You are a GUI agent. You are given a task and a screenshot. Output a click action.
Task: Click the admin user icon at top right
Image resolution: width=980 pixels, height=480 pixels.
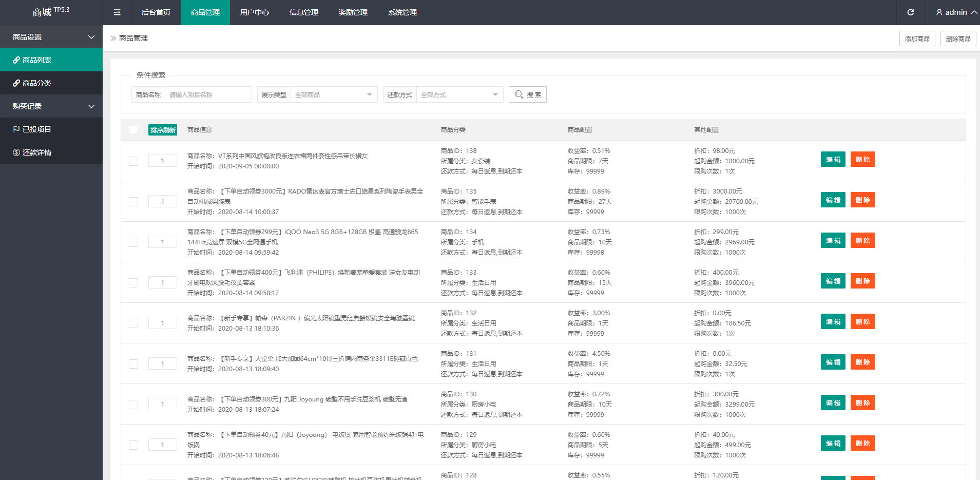pos(938,12)
